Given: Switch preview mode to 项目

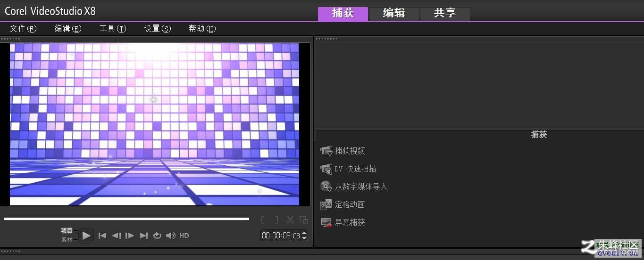Looking at the screenshot, I should 67,231.
